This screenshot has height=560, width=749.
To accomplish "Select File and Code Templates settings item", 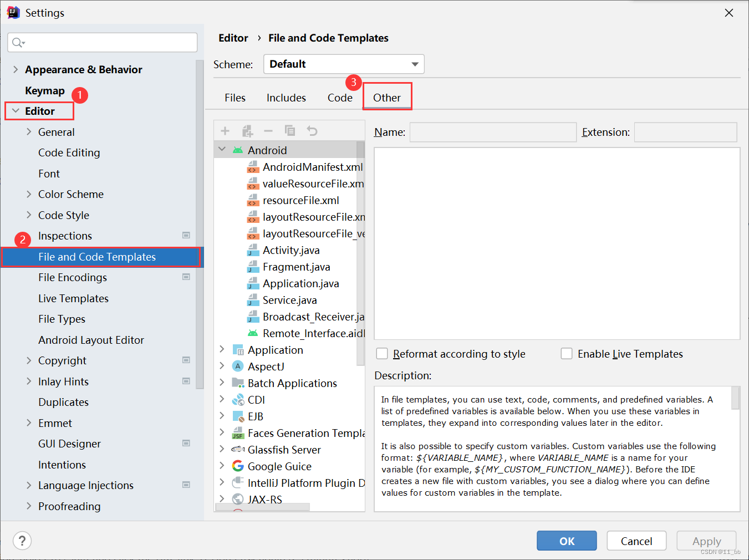I will point(101,257).
